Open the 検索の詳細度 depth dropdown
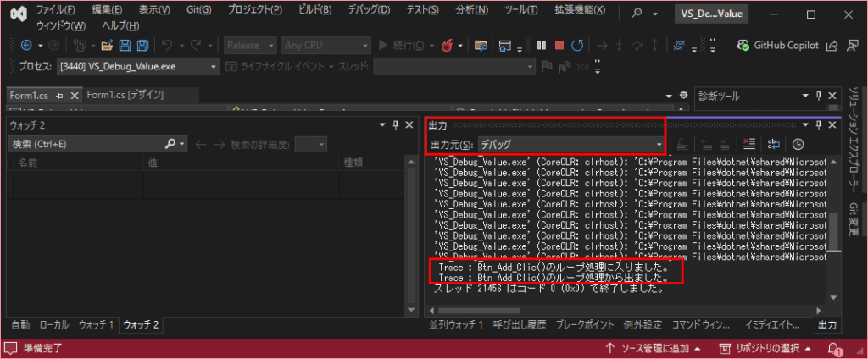 (x=310, y=145)
